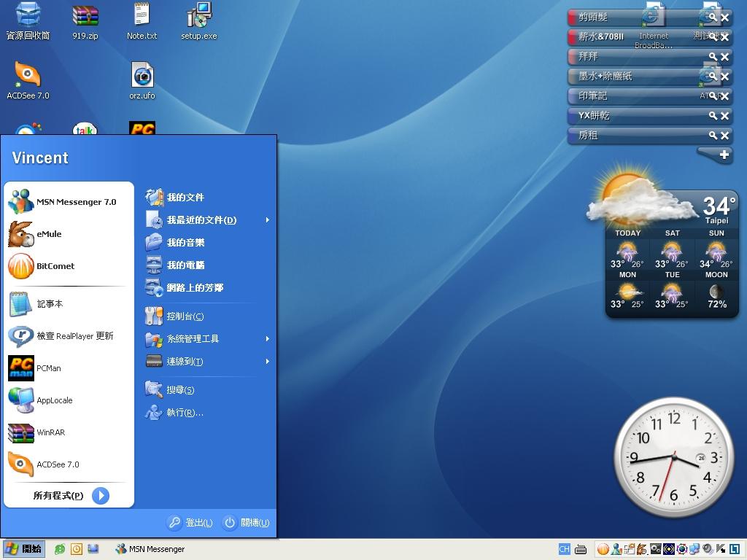
Task: Expand 我最近的文件(D) submenu
Action: point(208,220)
